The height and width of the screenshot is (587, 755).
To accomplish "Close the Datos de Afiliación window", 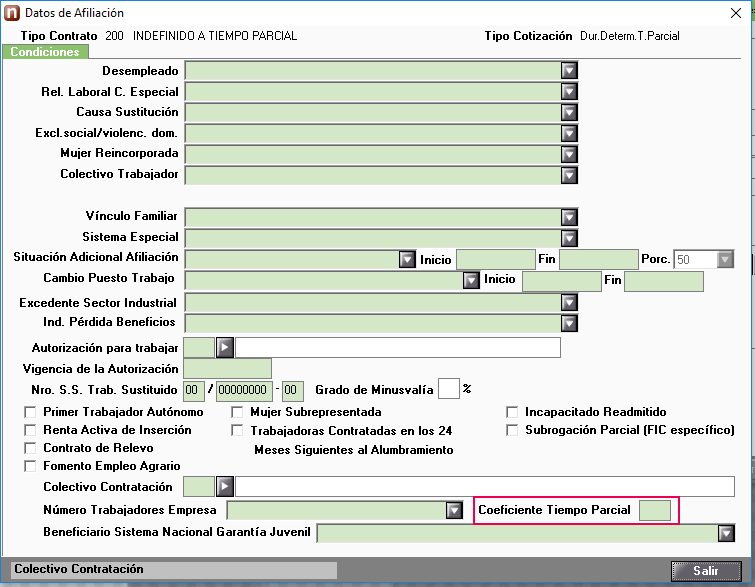I will [736, 13].
